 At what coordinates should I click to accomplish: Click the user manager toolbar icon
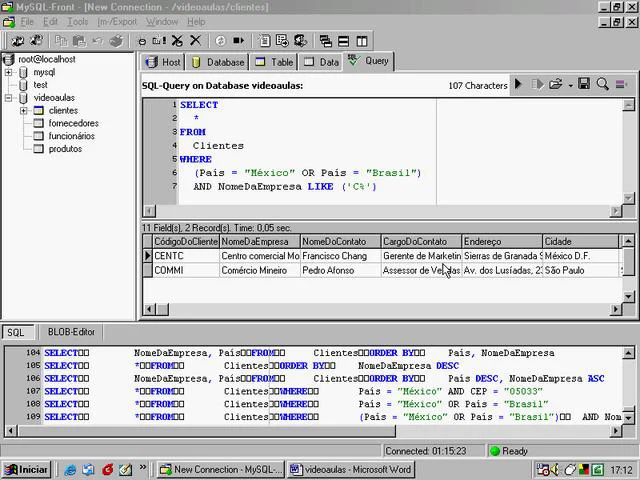(300, 40)
